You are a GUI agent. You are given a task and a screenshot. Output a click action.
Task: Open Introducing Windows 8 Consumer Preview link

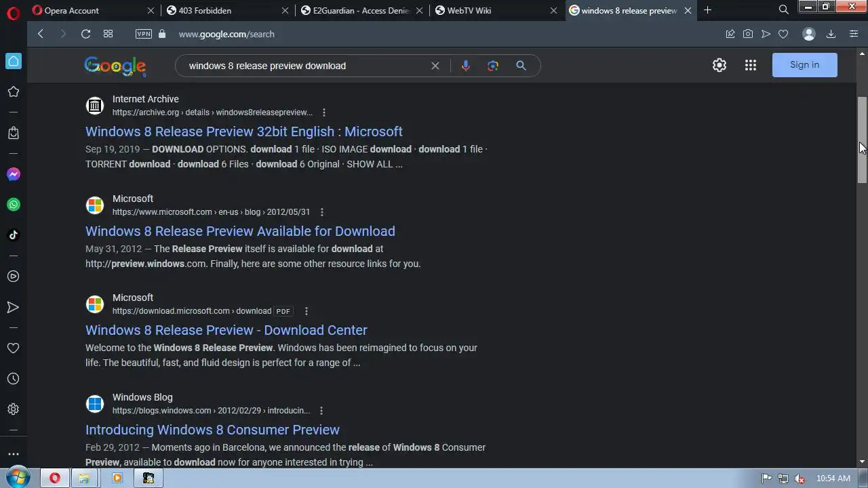(212, 430)
